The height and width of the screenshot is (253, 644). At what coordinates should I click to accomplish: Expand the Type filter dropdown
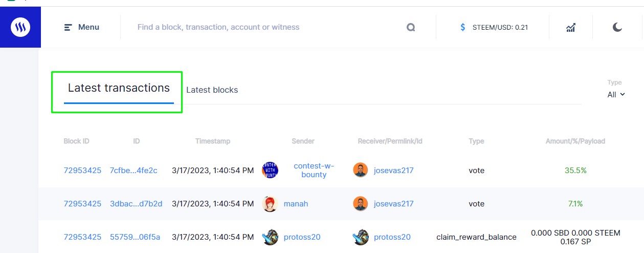pyautogui.click(x=616, y=94)
